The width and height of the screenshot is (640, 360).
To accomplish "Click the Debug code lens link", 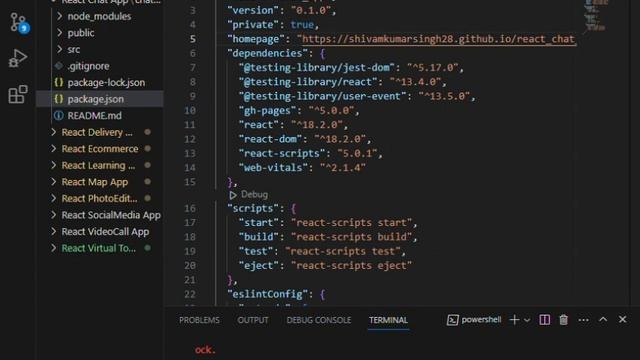I will point(254,195).
